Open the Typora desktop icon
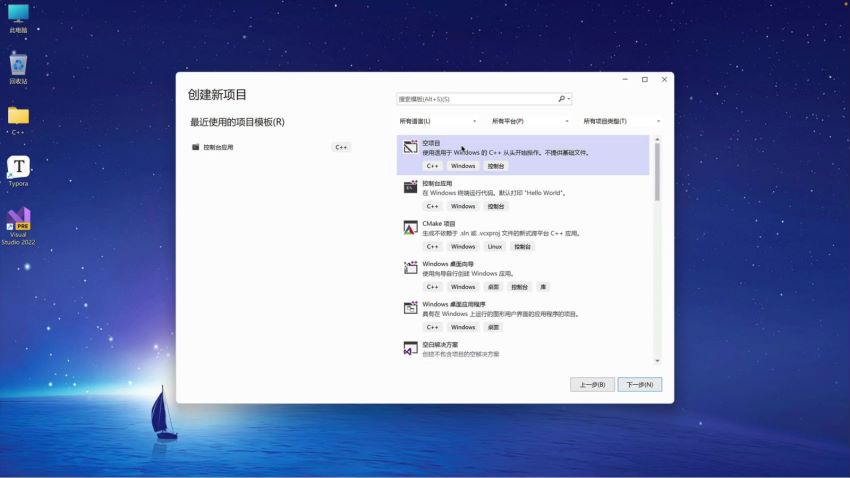The image size is (850, 478). (x=18, y=168)
